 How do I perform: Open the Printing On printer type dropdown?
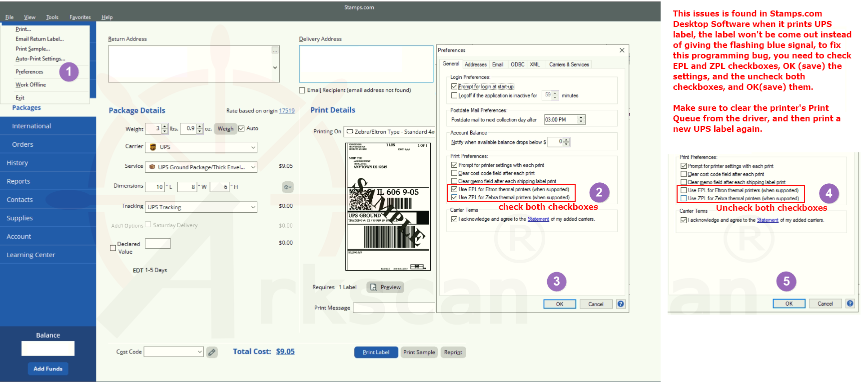coord(390,132)
